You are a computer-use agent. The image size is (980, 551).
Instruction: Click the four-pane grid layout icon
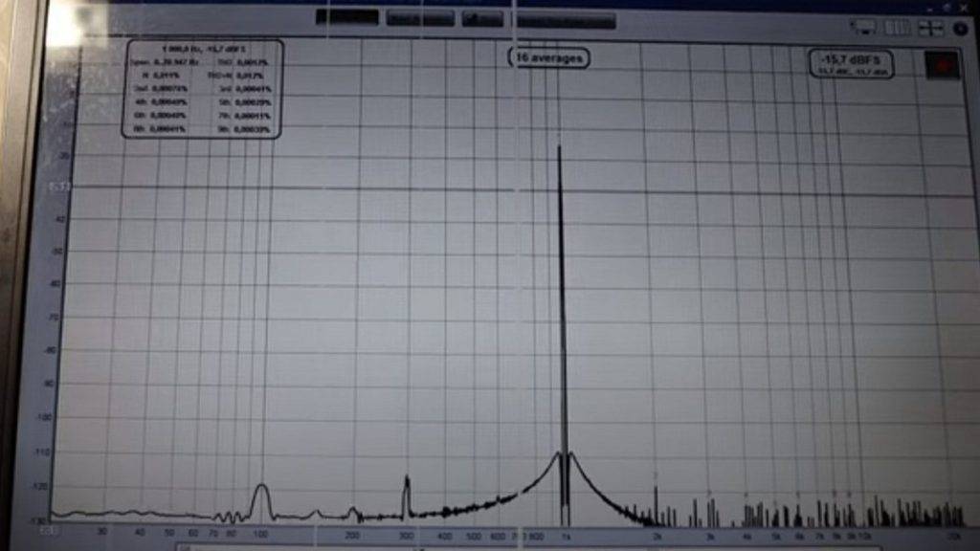tap(930, 29)
